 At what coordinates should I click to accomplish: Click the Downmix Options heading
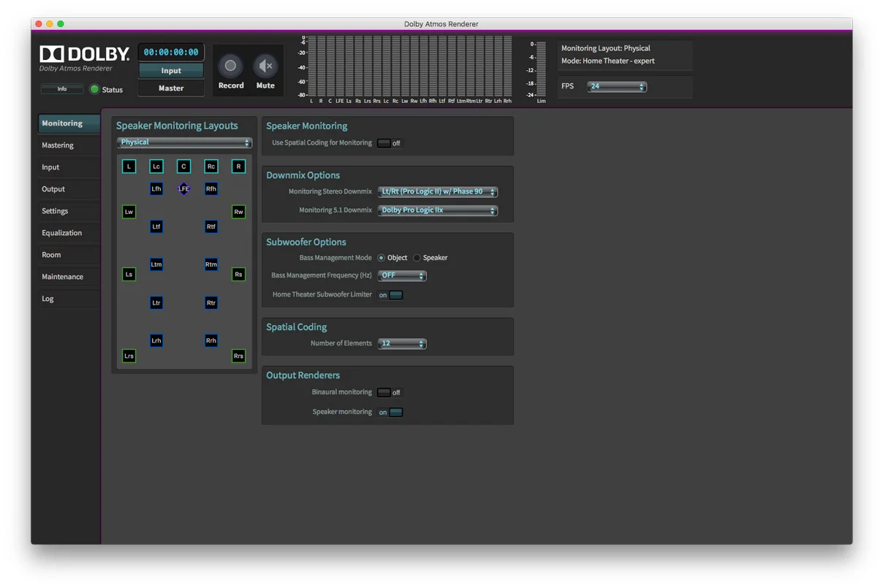click(x=303, y=175)
